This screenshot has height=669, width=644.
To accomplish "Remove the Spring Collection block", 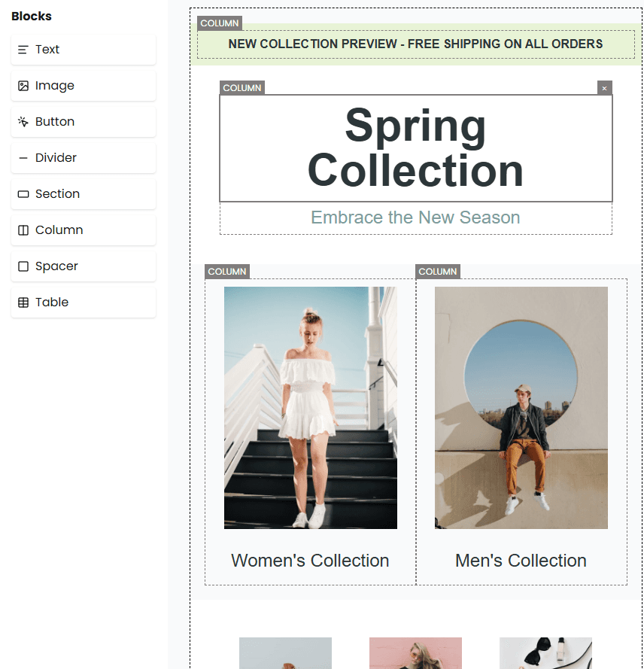I will pyautogui.click(x=604, y=88).
